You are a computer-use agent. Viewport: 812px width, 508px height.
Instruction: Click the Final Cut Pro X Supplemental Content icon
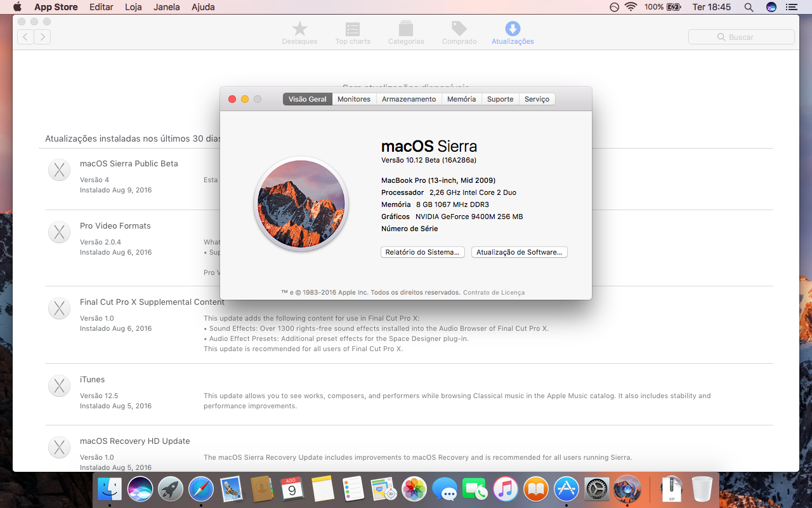click(60, 309)
